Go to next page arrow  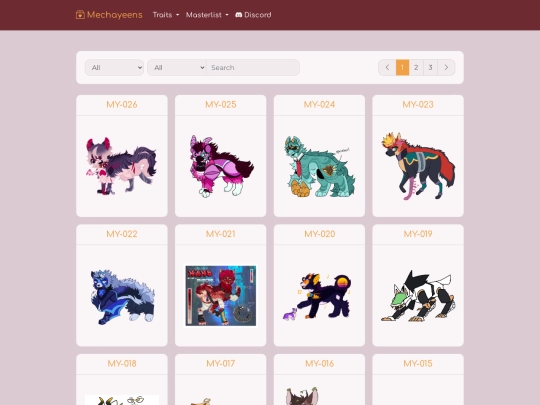click(446, 68)
